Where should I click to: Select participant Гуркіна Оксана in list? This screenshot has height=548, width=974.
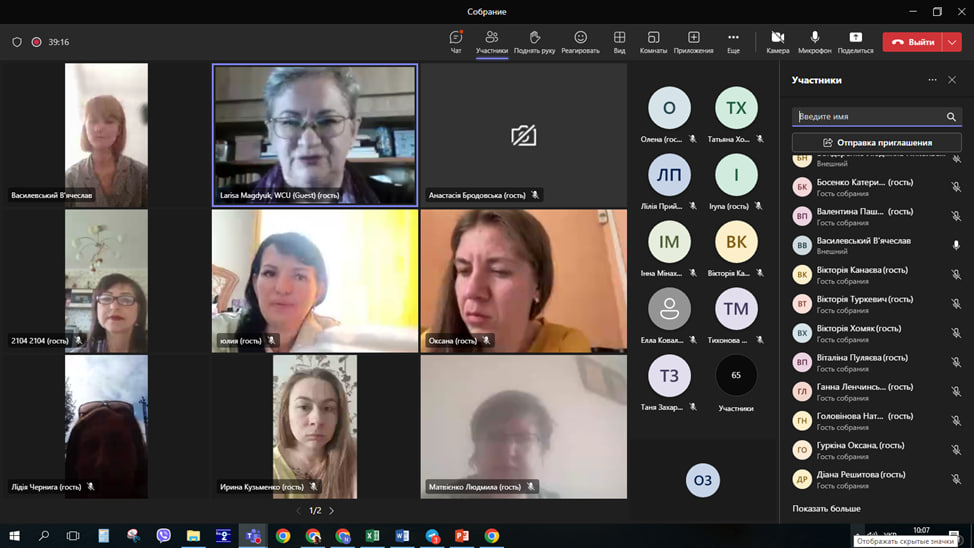876,450
